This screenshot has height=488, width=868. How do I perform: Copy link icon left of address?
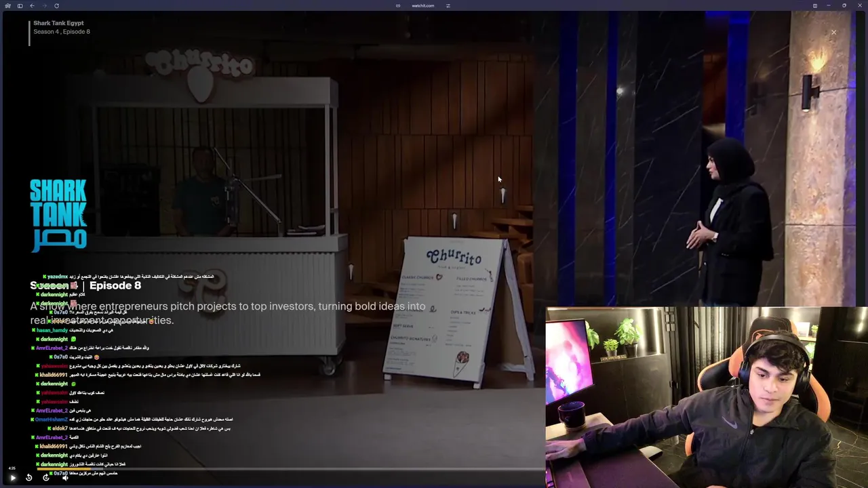398,5
